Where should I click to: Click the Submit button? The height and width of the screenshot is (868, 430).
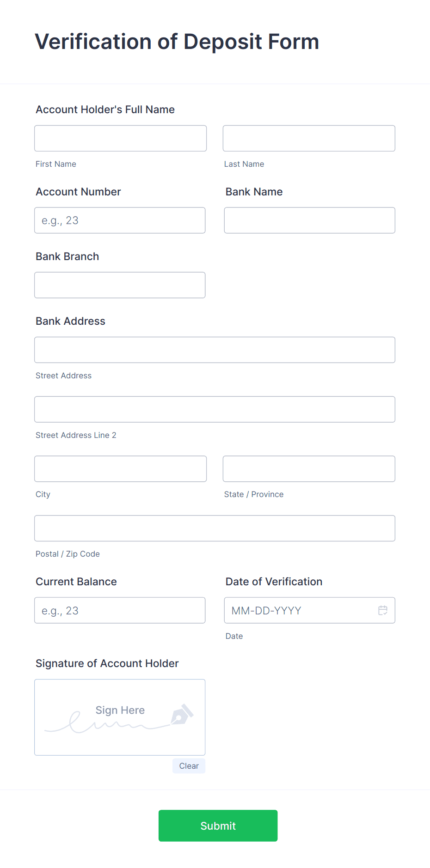217,826
